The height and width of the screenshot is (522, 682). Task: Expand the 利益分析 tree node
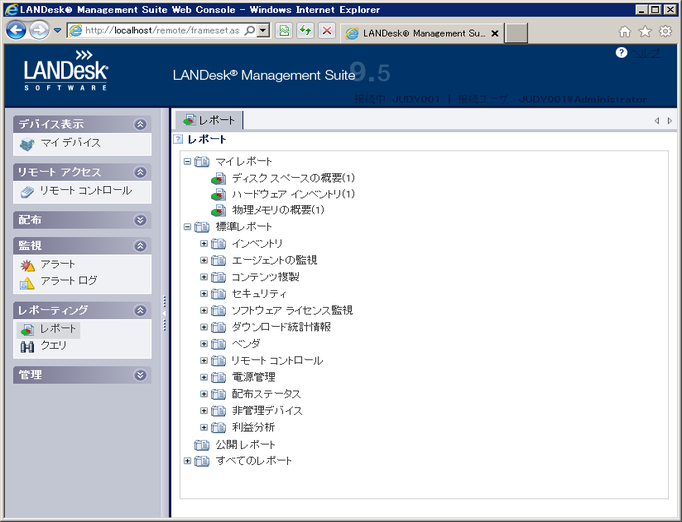coord(204,427)
